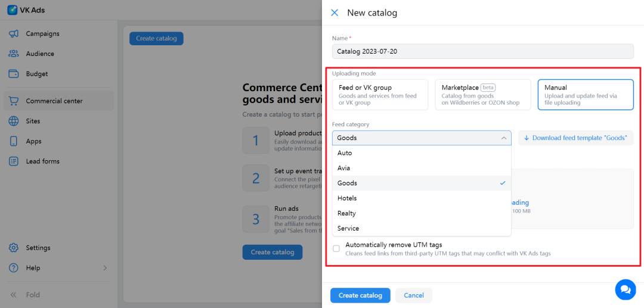Image resolution: width=644 pixels, height=308 pixels.
Task: Click the Help question mark icon
Action: pyautogui.click(x=14, y=268)
